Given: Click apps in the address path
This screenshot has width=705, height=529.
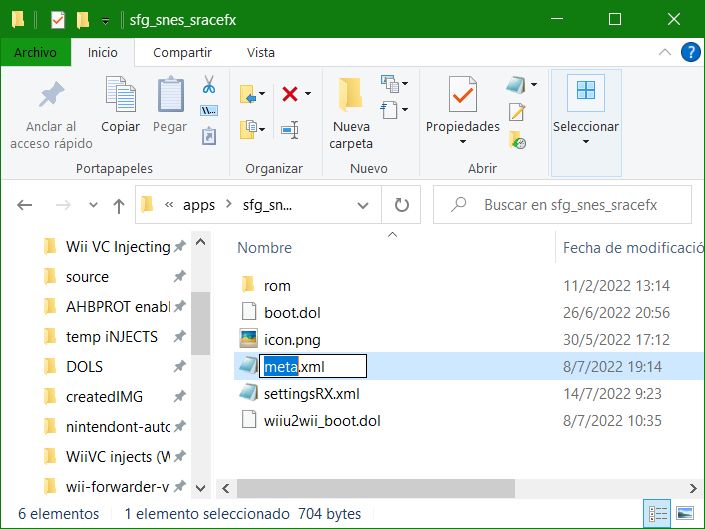Looking at the screenshot, I should point(199,205).
